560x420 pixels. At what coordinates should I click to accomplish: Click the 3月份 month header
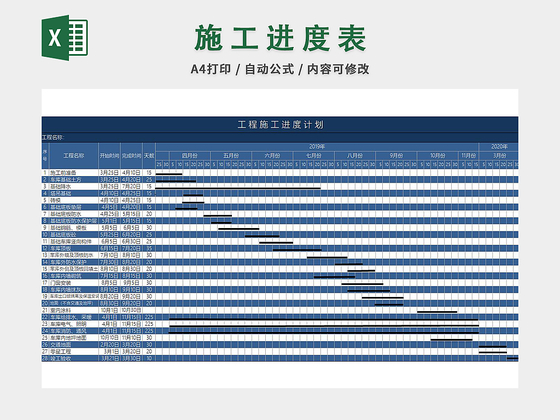click(x=499, y=156)
